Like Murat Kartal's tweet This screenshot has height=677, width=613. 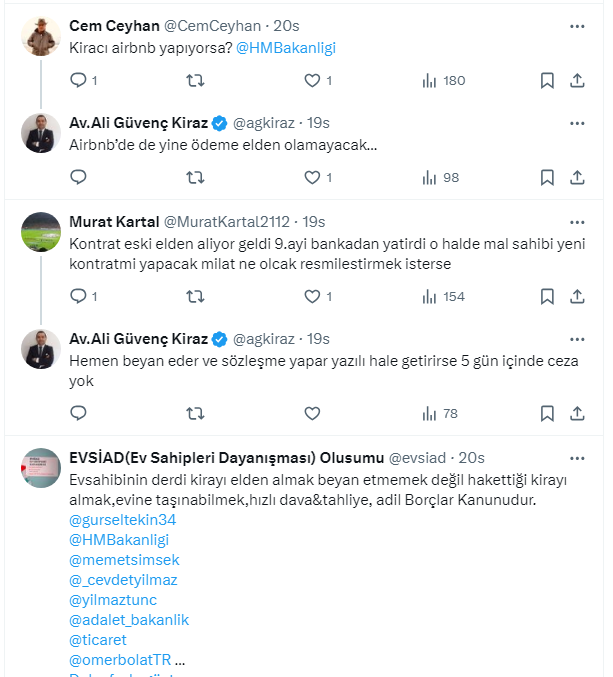tap(312, 296)
